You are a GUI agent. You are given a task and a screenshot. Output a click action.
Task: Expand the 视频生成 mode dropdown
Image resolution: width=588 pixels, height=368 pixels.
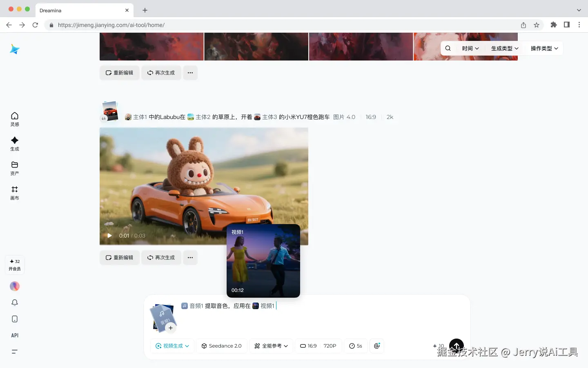click(x=172, y=346)
